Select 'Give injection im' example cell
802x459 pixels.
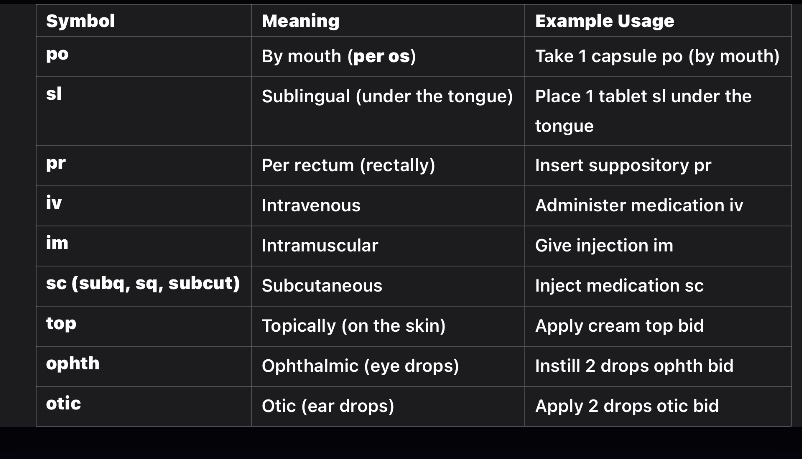(603, 245)
